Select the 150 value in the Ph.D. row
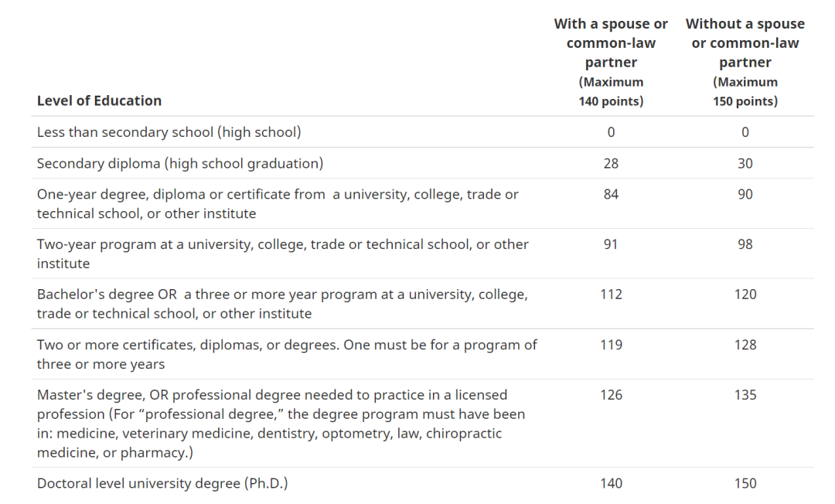This screenshot has width=835, height=504. tap(745, 483)
